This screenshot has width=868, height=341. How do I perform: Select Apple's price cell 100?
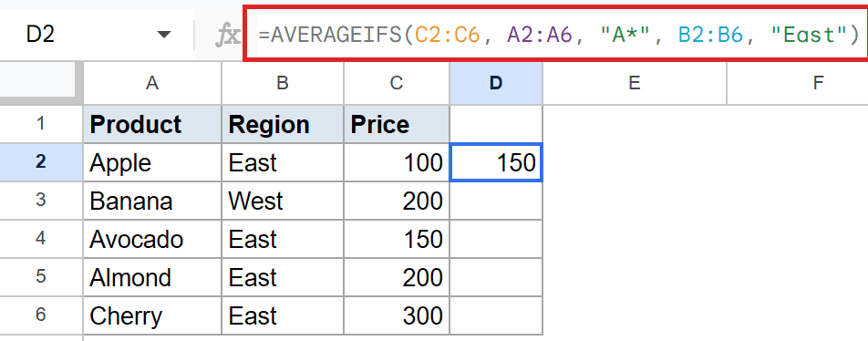[397, 162]
